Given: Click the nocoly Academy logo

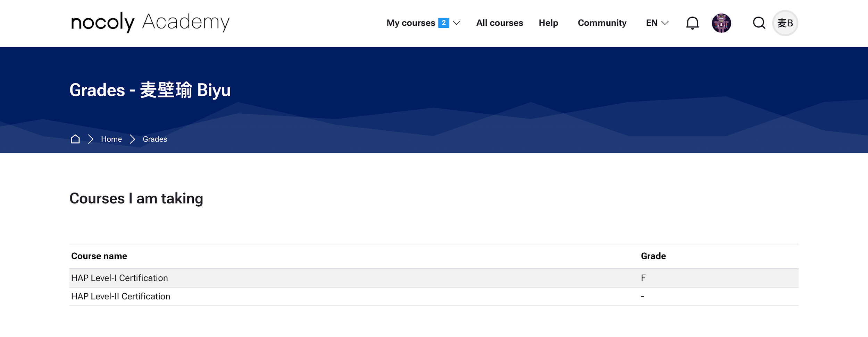Looking at the screenshot, I should click(150, 22).
